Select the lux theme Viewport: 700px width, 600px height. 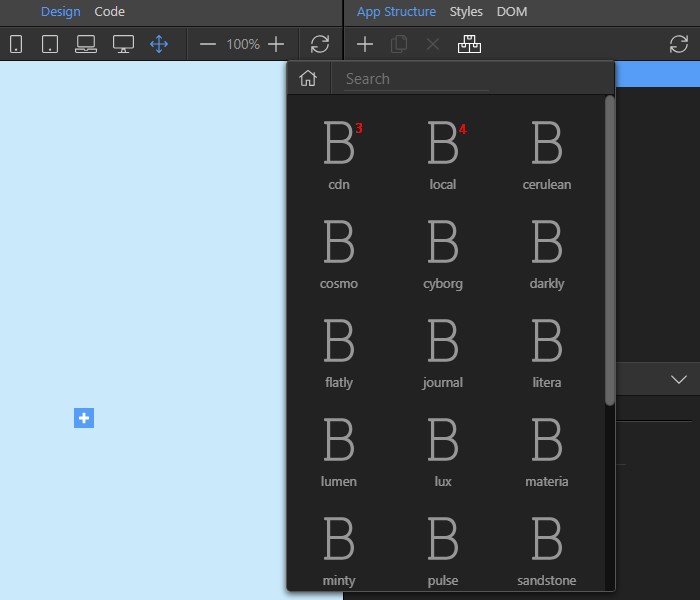click(x=443, y=452)
